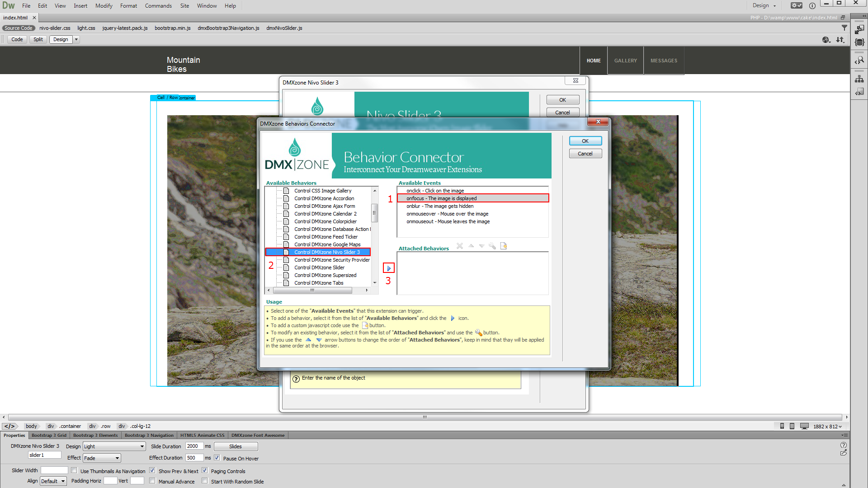Image resolution: width=868 pixels, height=488 pixels.
Task: Click the Slides button in Properties
Action: (236, 446)
